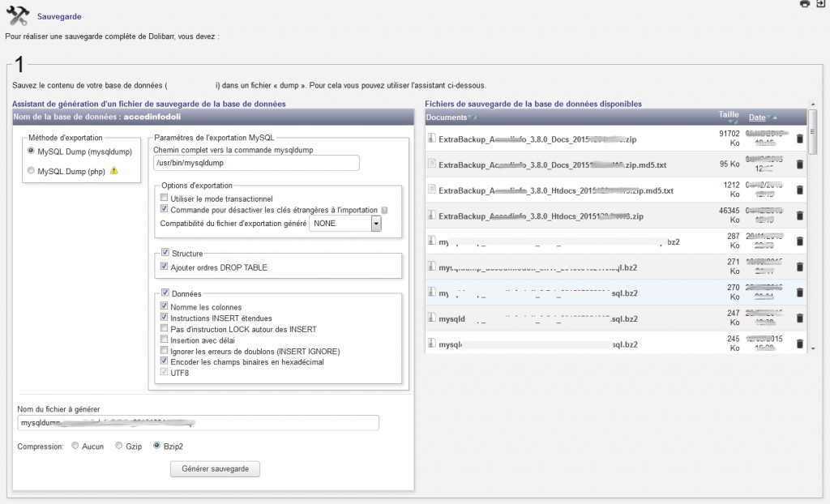
Task: Click file icon of 1212 Ko Htdocs md5.txt
Action: (x=431, y=189)
